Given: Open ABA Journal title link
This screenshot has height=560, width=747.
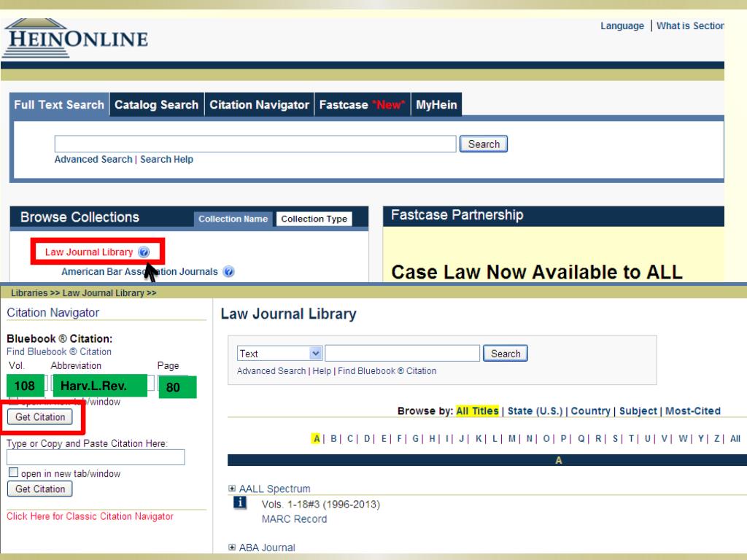Looking at the screenshot, I should point(267,548).
